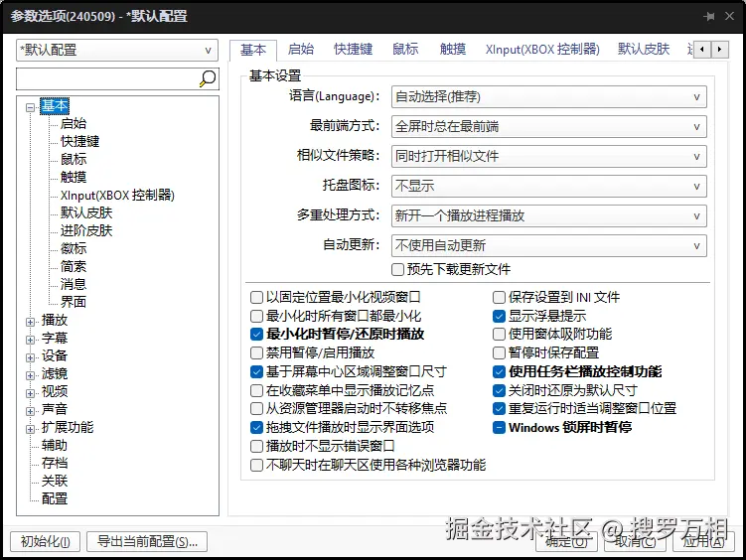Select 消息 in the settings tree
The width and height of the screenshot is (746, 560).
pyautogui.click(x=74, y=284)
